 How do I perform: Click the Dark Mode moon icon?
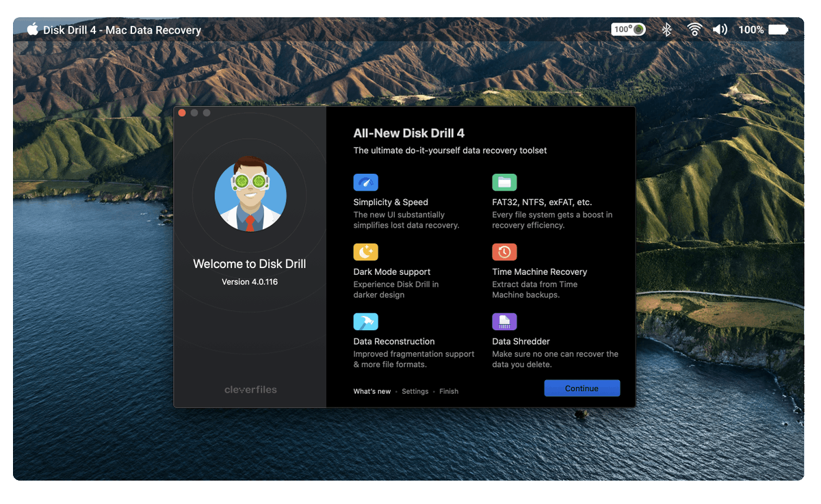click(365, 252)
